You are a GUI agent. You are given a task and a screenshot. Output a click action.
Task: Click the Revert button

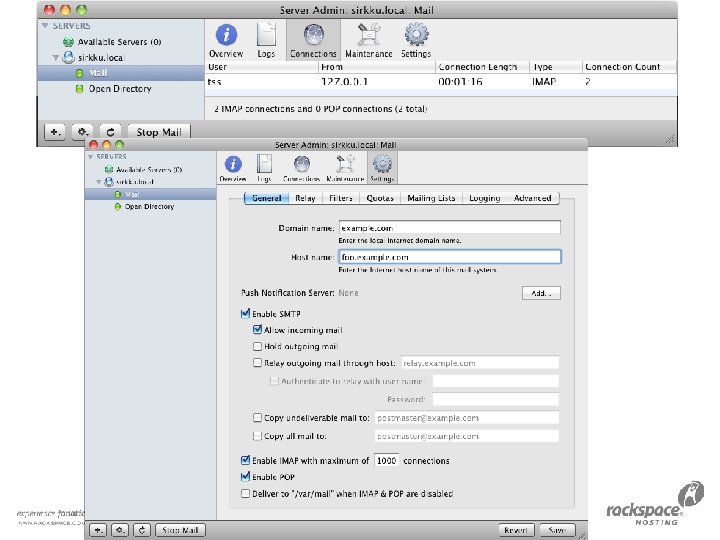[516, 530]
